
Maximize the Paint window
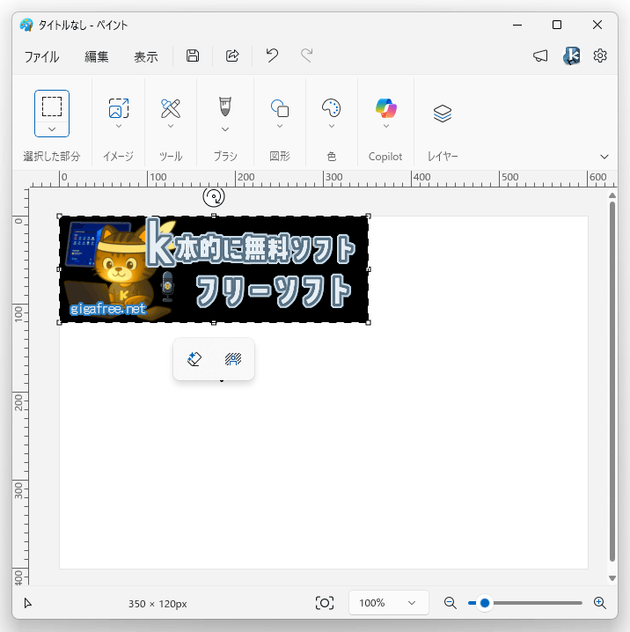coord(557,25)
